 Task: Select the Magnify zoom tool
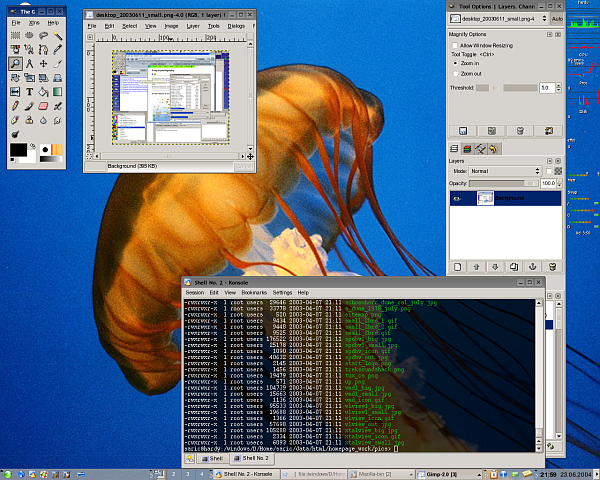(16, 63)
